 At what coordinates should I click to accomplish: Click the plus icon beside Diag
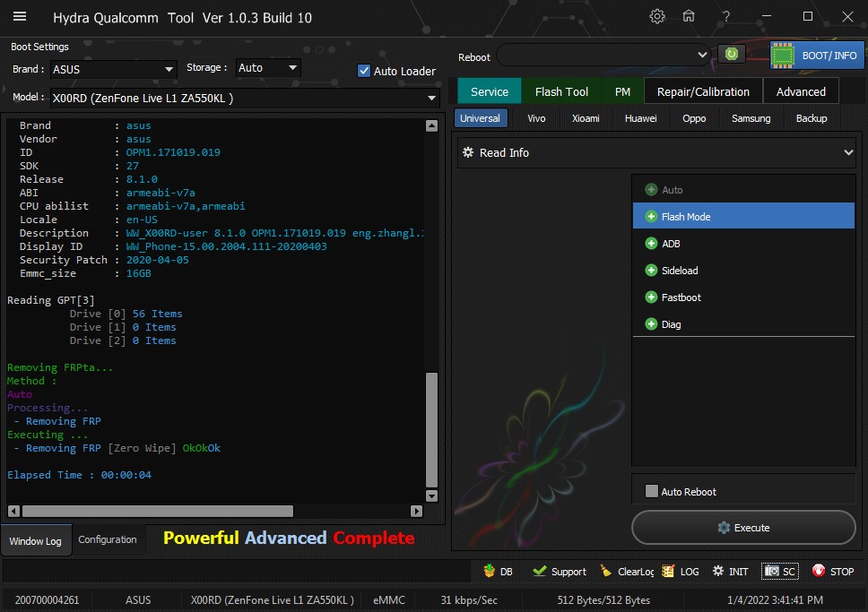point(652,324)
